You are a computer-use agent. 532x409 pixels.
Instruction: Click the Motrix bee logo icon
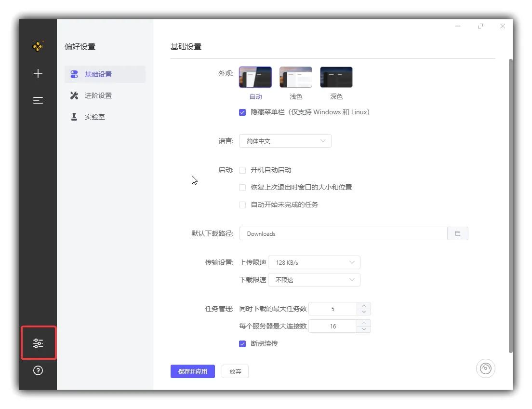[x=38, y=46]
